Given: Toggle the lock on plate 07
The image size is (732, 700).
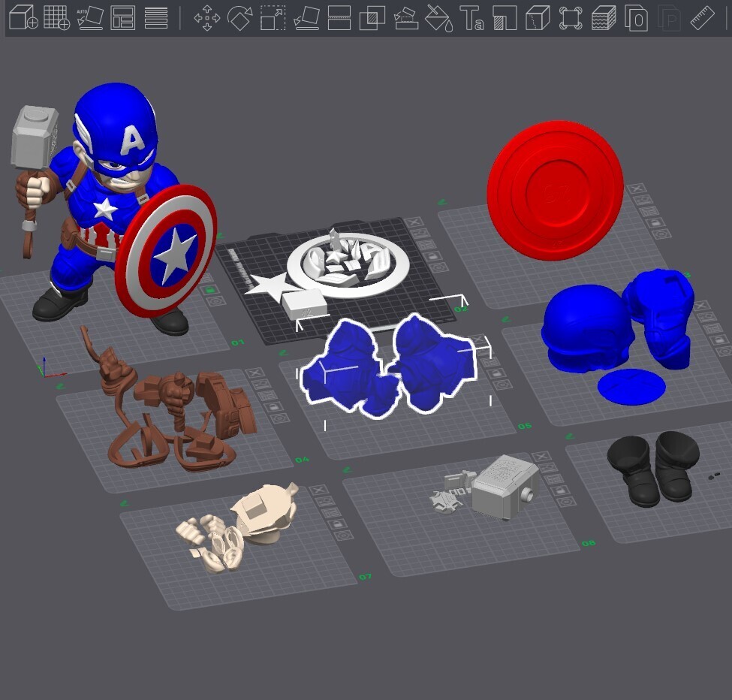Looking at the screenshot, I should coord(338,524).
